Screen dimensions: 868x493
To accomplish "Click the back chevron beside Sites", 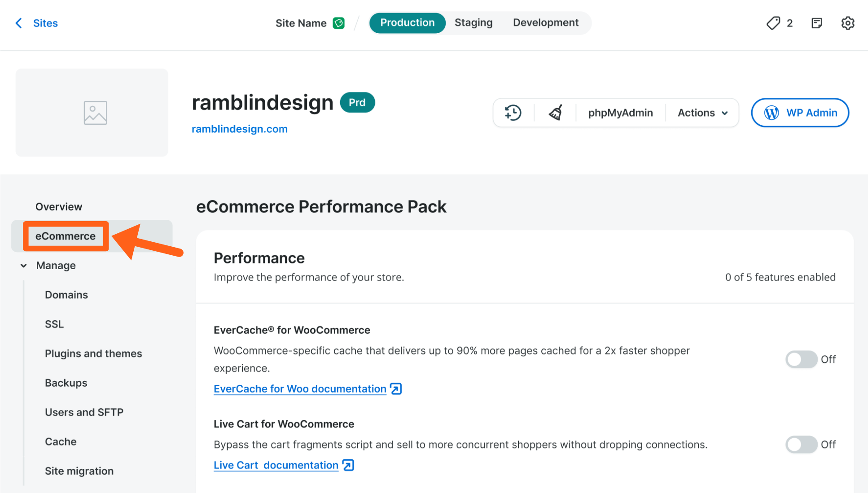I will tap(19, 23).
